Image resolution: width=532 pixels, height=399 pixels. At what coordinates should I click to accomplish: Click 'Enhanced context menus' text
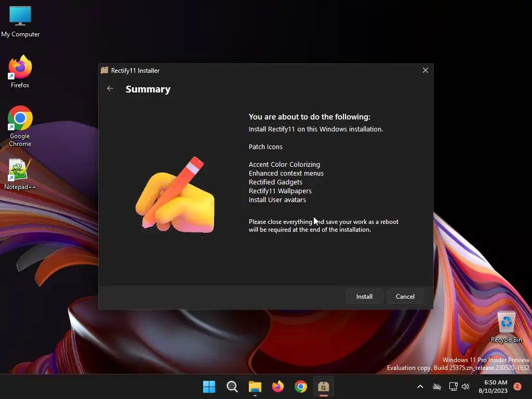(x=286, y=173)
